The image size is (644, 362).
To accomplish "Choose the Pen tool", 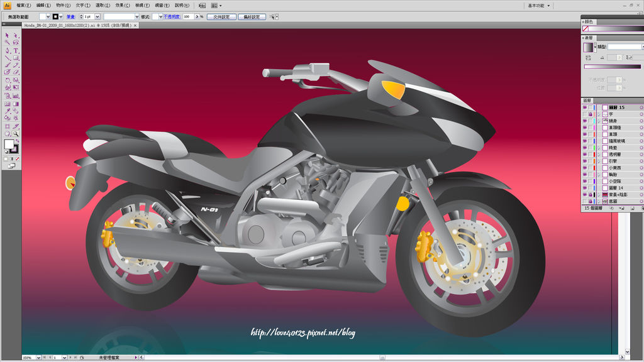I will tap(7, 50).
